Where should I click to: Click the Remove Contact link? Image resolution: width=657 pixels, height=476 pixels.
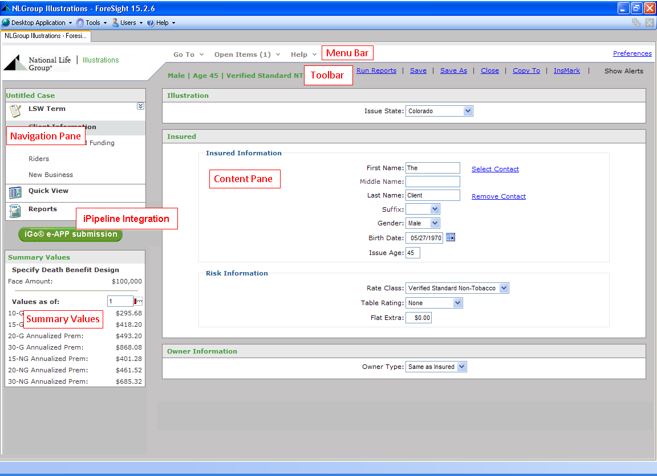pyautogui.click(x=498, y=197)
